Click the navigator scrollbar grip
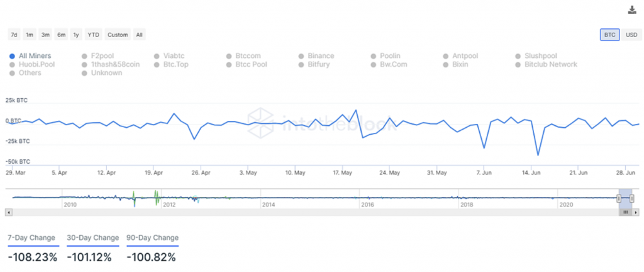 pyautogui.click(x=625, y=212)
